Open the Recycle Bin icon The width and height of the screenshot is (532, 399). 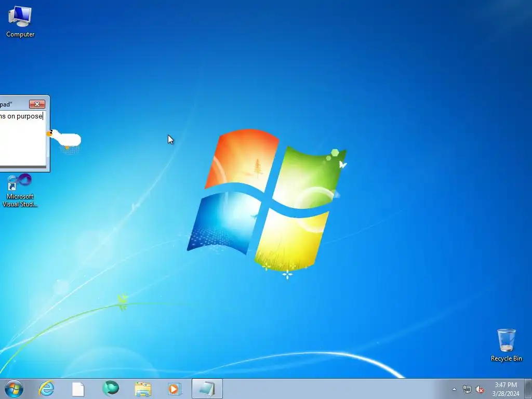pos(506,345)
